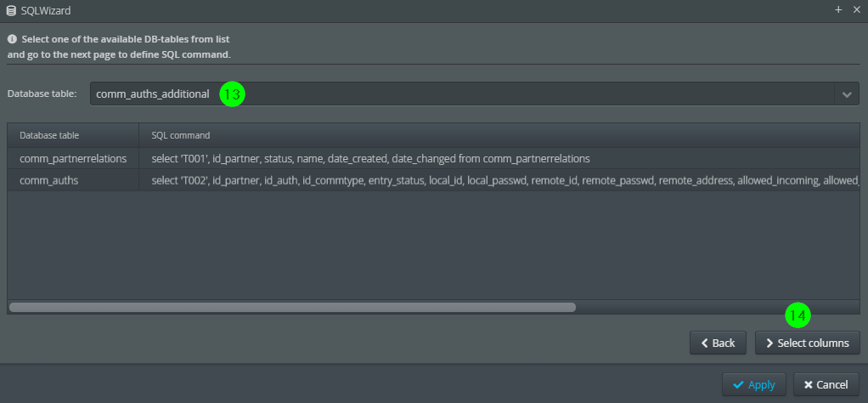Click the SQL command cell starting select 'T001'
Viewport: 868px width, 403px height.
[x=499, y=158]
